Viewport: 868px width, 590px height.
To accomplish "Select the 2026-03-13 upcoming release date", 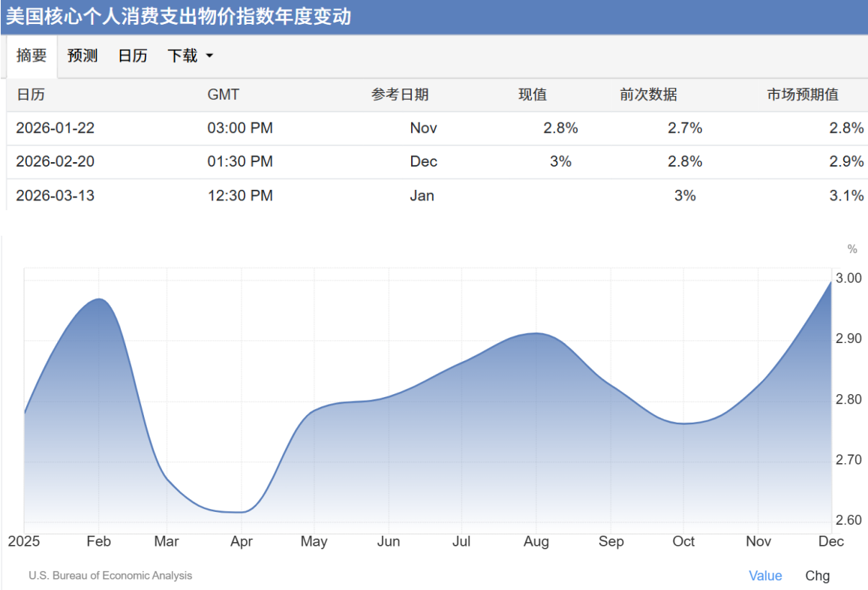I will tap(56, 196).
